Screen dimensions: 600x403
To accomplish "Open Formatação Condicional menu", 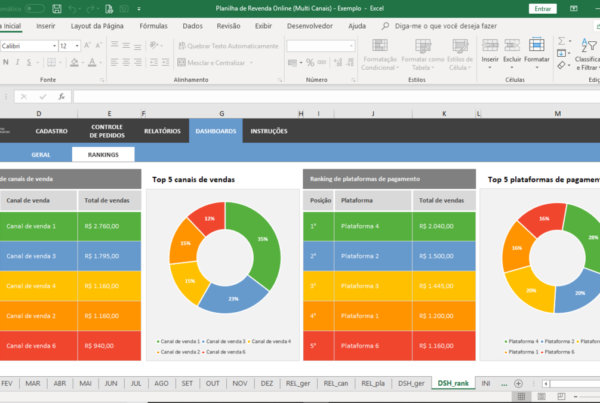I will coord(380,55).
